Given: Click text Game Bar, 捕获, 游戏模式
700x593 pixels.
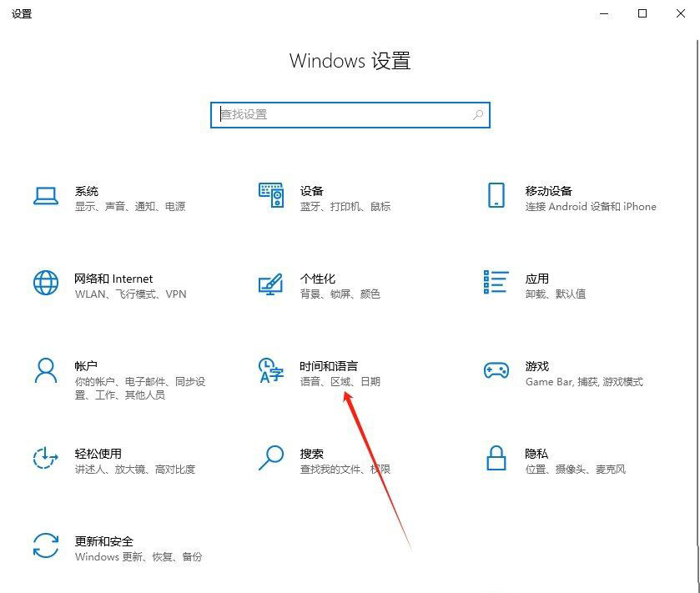Looking at the screenshot, I should click(584, 381).
